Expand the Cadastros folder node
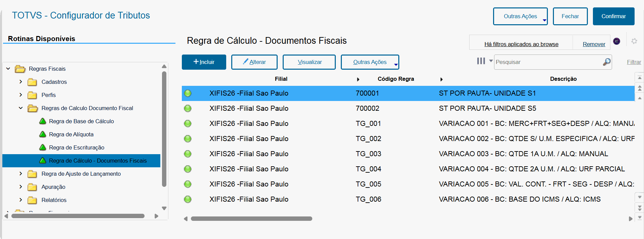The height and width of the screenshot is (239, 644). (x=21, y=82)
